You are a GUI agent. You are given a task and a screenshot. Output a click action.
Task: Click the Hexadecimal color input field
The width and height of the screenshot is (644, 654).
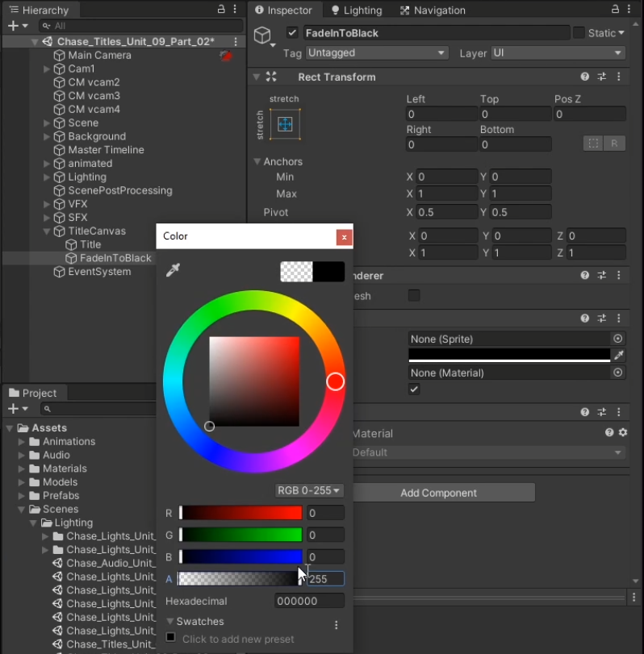tap(309, 601)
